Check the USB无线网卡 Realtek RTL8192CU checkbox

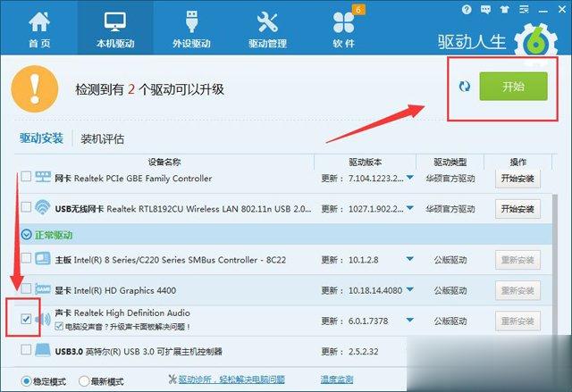pos(26,207)
